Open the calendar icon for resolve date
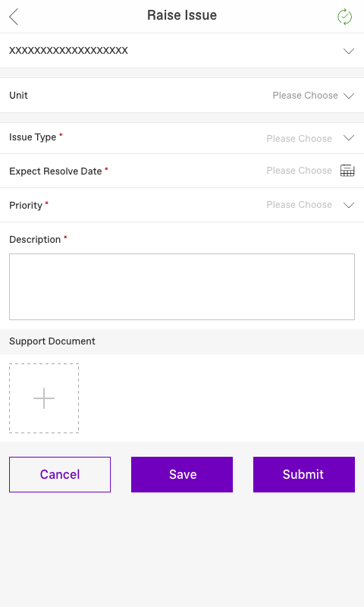Screen dimensions: 364x607 [x=347, y=170]
